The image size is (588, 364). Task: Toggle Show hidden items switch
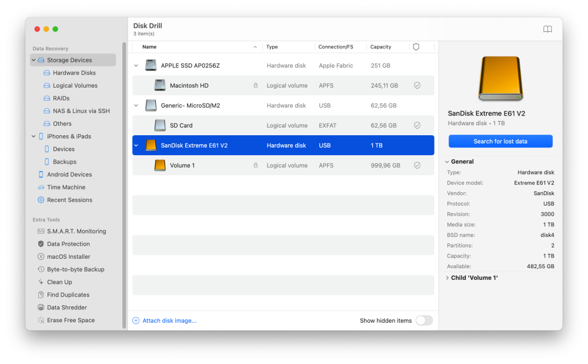pos(424,320)
